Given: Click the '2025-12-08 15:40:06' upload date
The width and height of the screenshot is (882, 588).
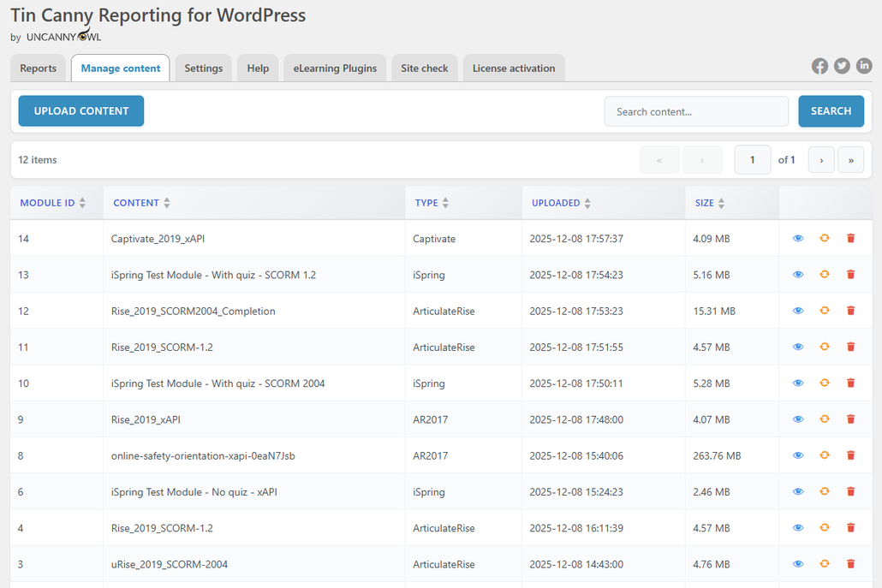Looking at the screenshot, I should (x=576, y=455).
